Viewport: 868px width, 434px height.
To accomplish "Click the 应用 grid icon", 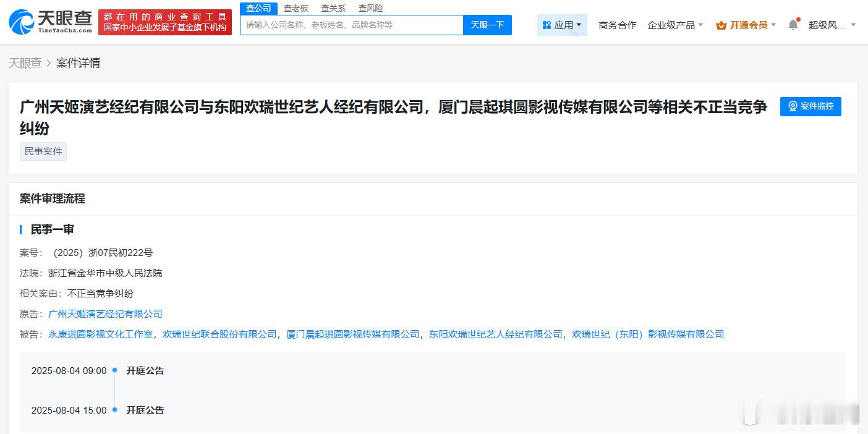I will point(547,25).
